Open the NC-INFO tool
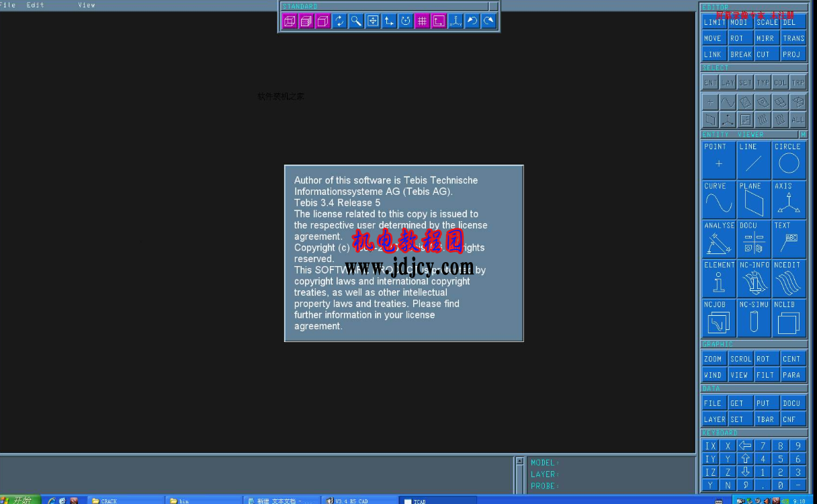 (754, 279)
